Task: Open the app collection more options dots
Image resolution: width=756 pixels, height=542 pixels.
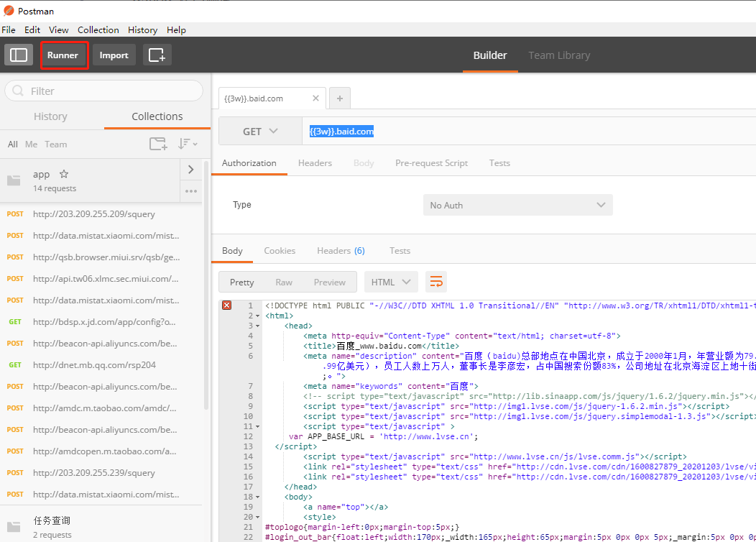Action: (x=191, y=191)
